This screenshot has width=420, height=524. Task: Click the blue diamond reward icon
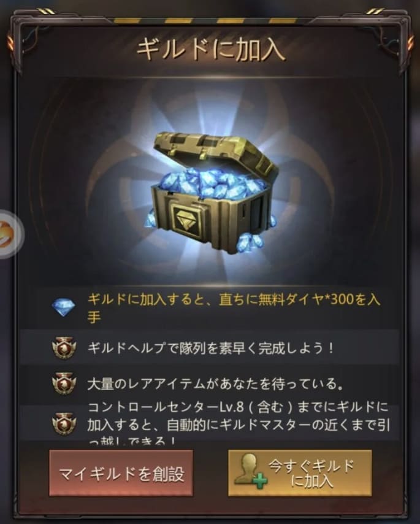tap(64, 307)
